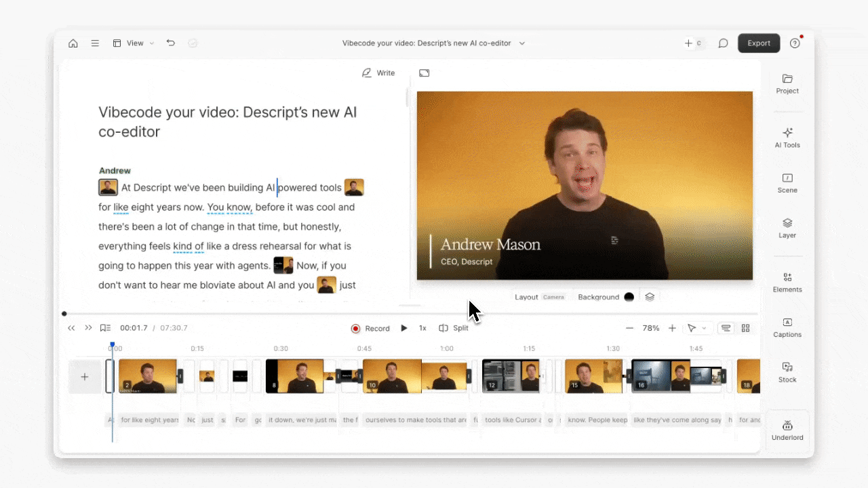Click the blue playhead marker in timeline

click(113, 346)
